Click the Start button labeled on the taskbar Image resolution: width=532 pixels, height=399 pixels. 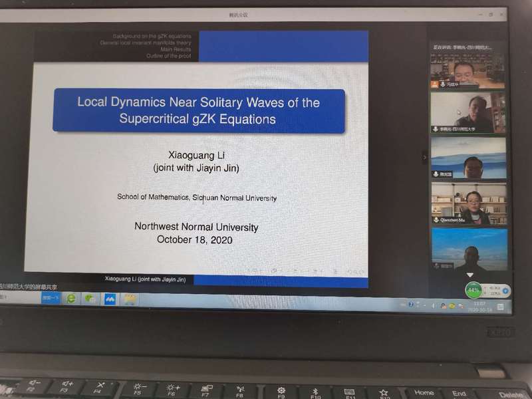click(x=51, y=299)
